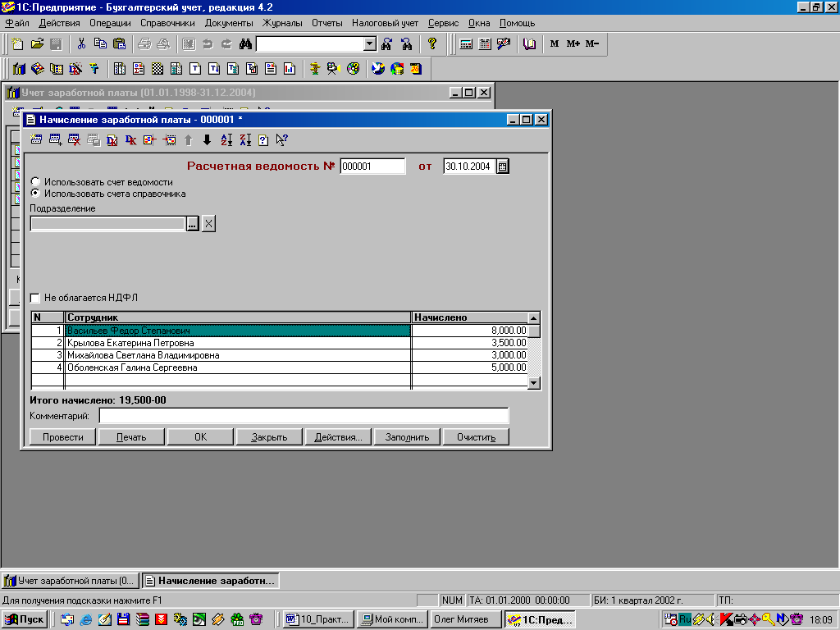Move row down with black arrow icon

(207, 139)
